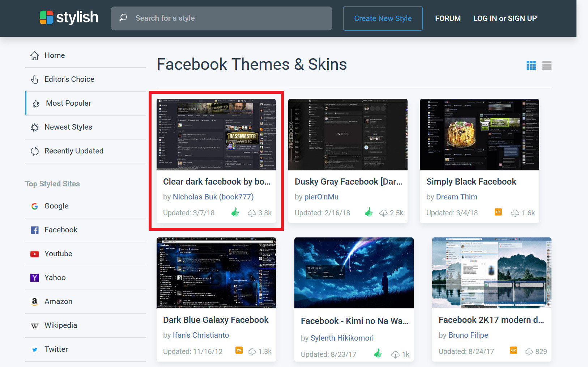Open Recently Updated in sidebar

85,151
